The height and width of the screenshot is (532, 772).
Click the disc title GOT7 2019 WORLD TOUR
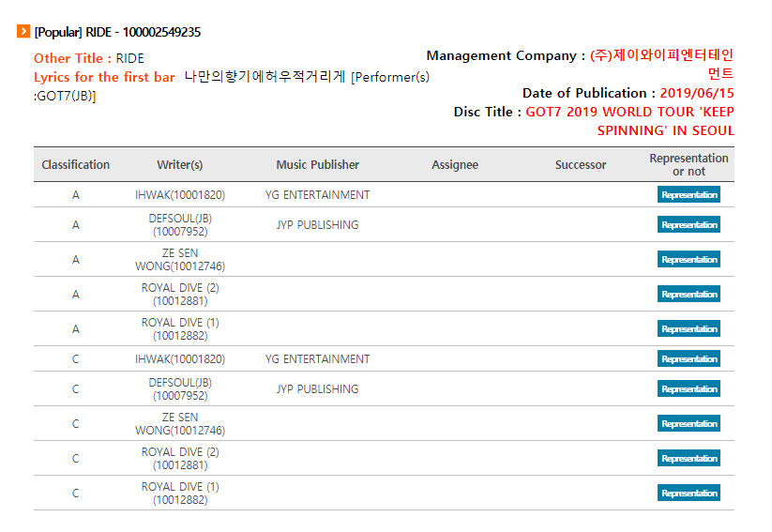pos(629,121)
